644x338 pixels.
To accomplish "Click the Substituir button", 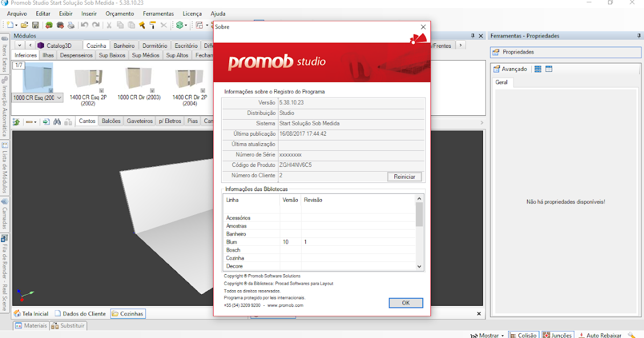I will tap(68, 326).
